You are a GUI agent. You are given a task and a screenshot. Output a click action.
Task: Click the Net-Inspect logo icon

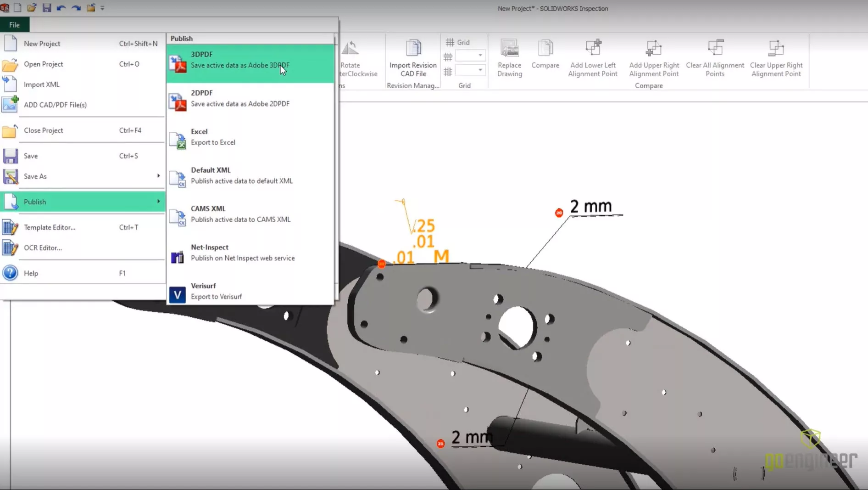pyautogui.click(x=177, y=256)
